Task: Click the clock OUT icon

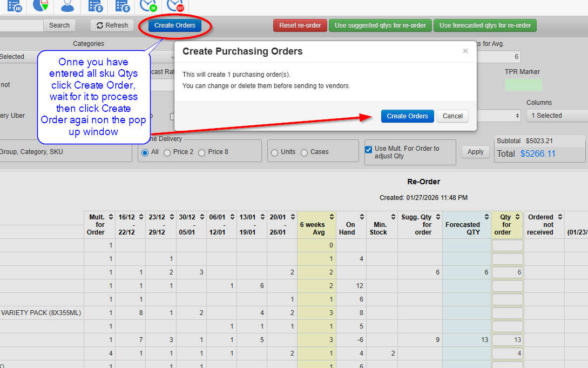Action: click(x=175, y=5)
